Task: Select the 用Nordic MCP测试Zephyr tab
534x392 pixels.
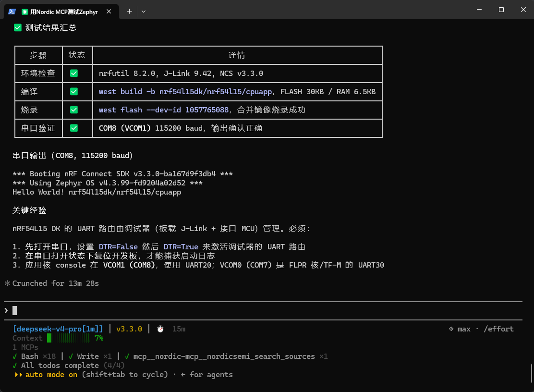Action: point(61,12)
